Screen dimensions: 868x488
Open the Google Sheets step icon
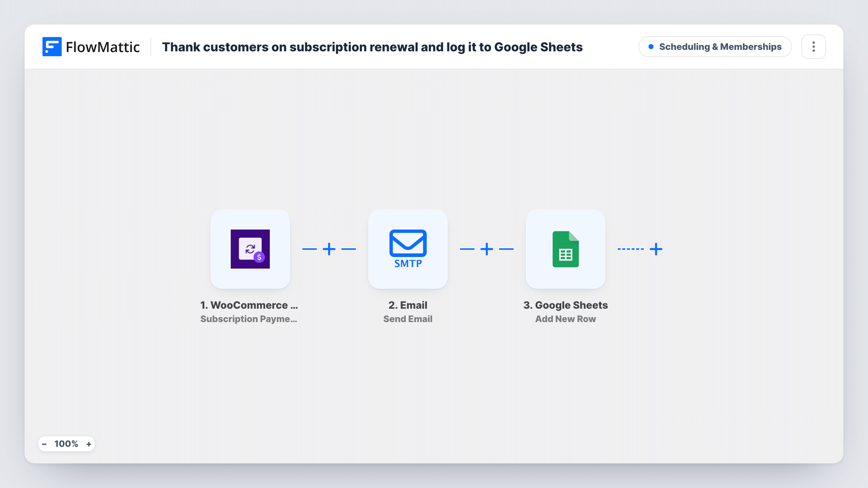coord(566,249)
